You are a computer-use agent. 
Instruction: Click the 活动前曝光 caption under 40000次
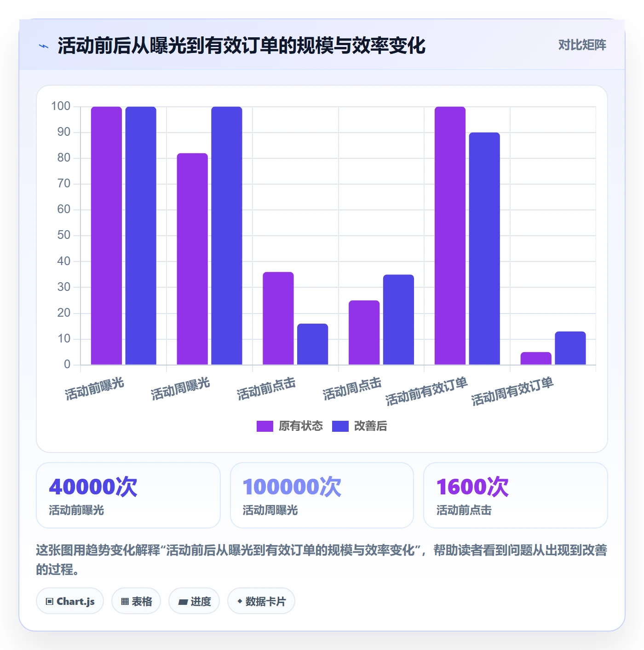coord(76,510)
